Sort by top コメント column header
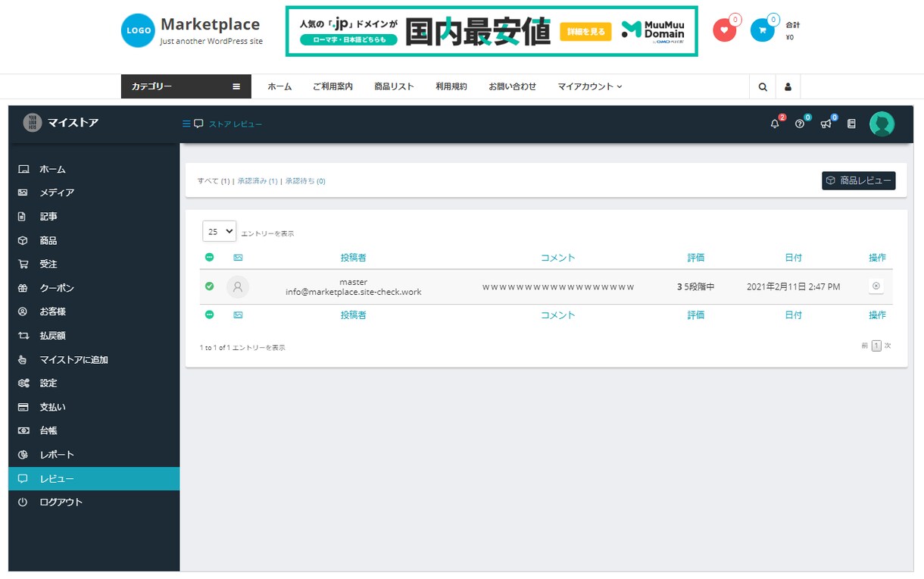Screen dimensions: 924x579 coord(558,258)
